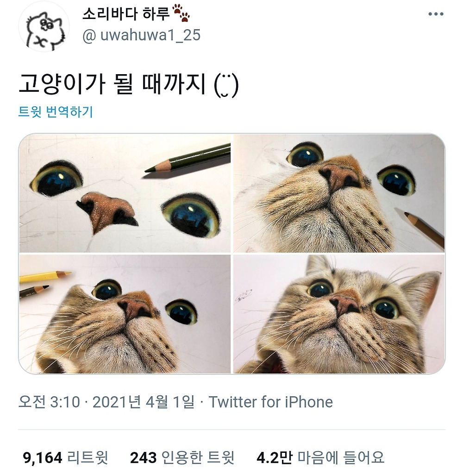The width and height of the screenshot is (463, 476).
Task: Open the three-dot more options menu
Action: (x=436, y=14)
